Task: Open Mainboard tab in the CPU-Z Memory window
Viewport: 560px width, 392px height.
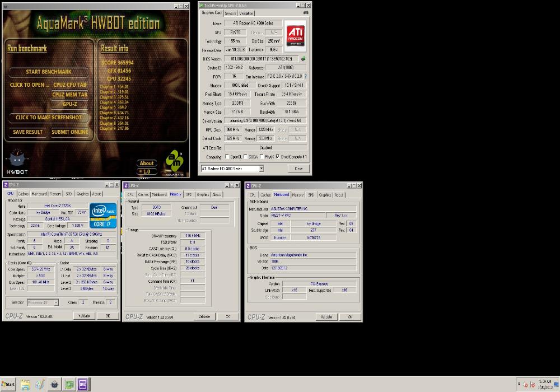Action: (159, 194)
